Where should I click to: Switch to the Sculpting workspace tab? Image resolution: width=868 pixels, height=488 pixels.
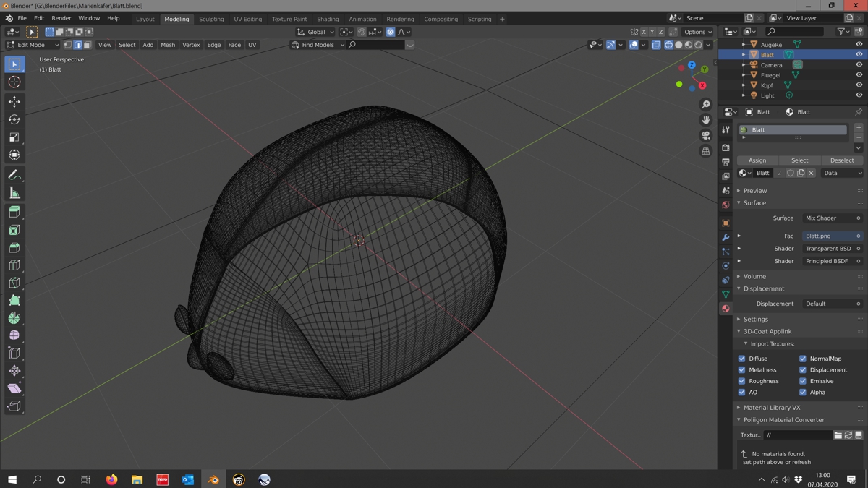211,19
